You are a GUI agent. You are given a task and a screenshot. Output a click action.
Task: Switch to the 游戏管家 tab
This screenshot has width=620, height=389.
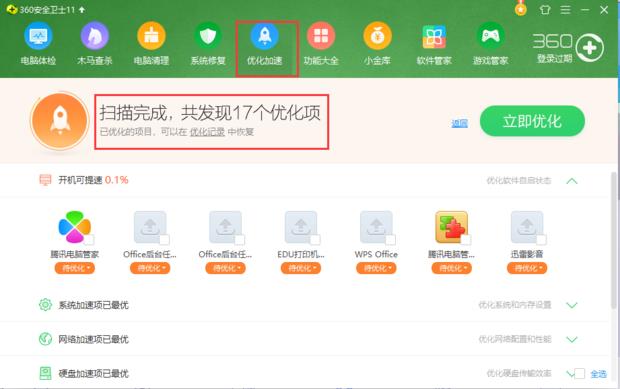click(x=490, y=43)
